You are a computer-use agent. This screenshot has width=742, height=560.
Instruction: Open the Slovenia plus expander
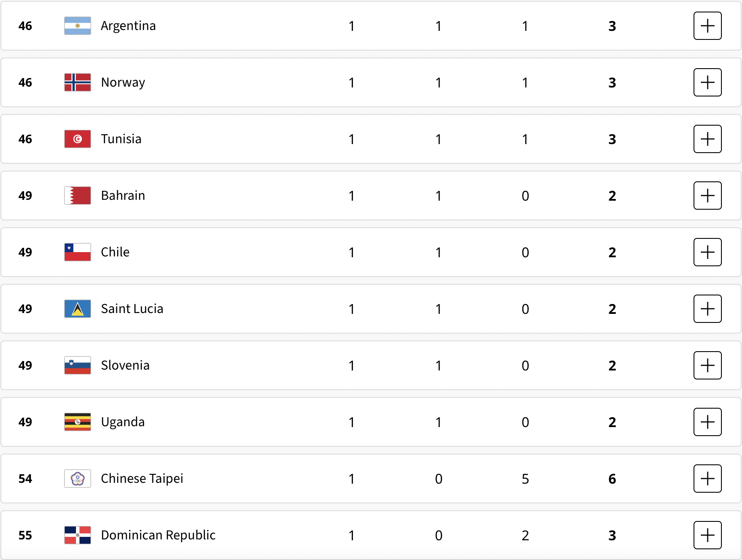pos(707,365)
